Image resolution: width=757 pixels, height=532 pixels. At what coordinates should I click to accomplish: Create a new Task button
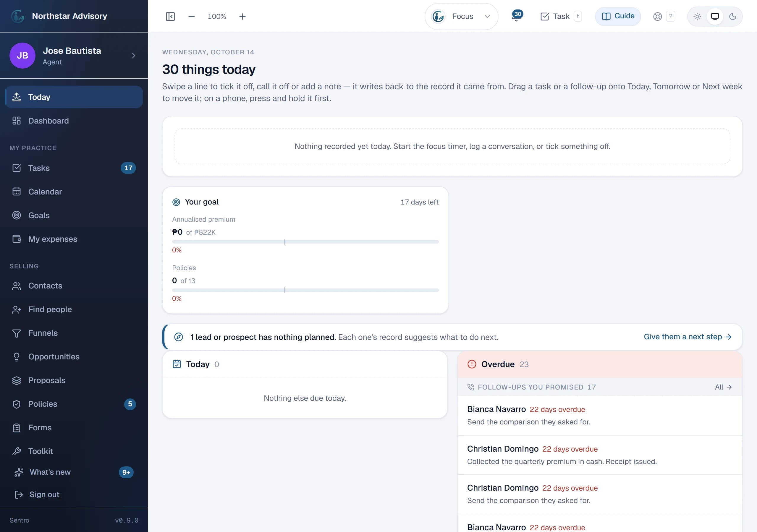tap(560, 17)
